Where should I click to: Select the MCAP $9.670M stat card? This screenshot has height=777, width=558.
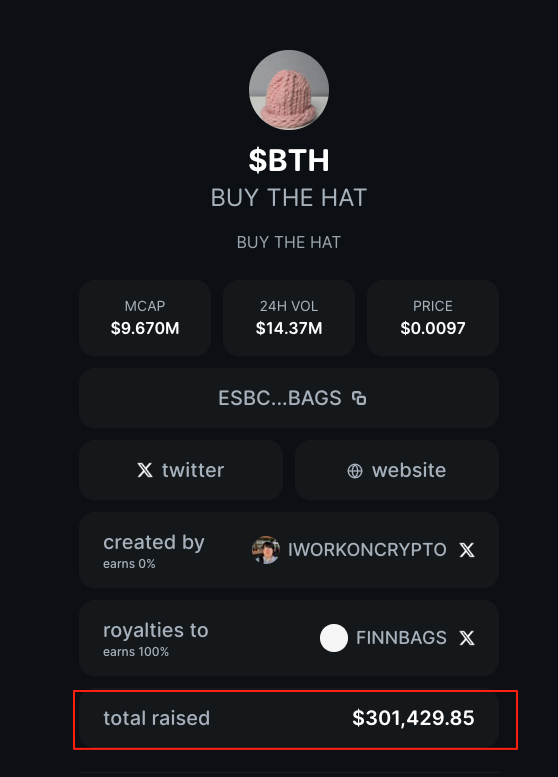[x=145, y=318]
